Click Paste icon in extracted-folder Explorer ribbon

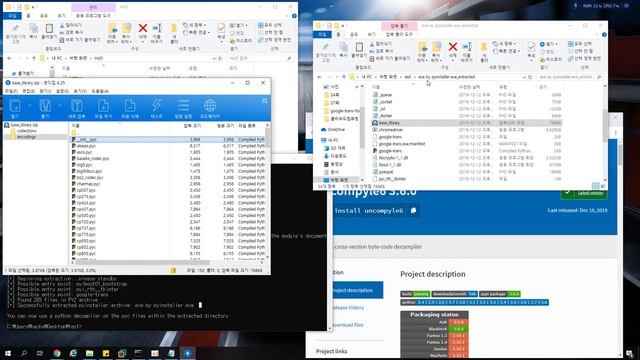point(359,47)
